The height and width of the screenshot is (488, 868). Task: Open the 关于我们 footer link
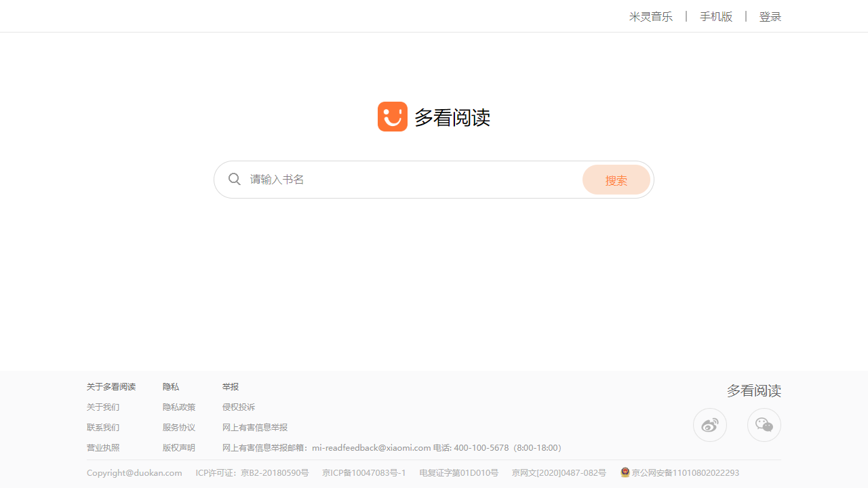point(103,407)
